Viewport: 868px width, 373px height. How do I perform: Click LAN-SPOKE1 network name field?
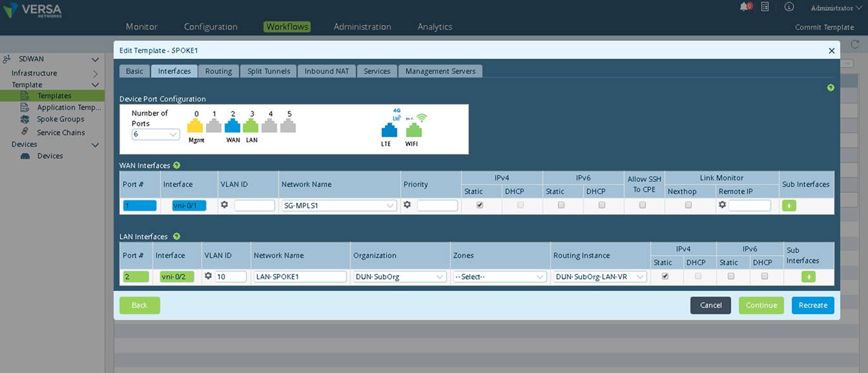tap(300, 277)
